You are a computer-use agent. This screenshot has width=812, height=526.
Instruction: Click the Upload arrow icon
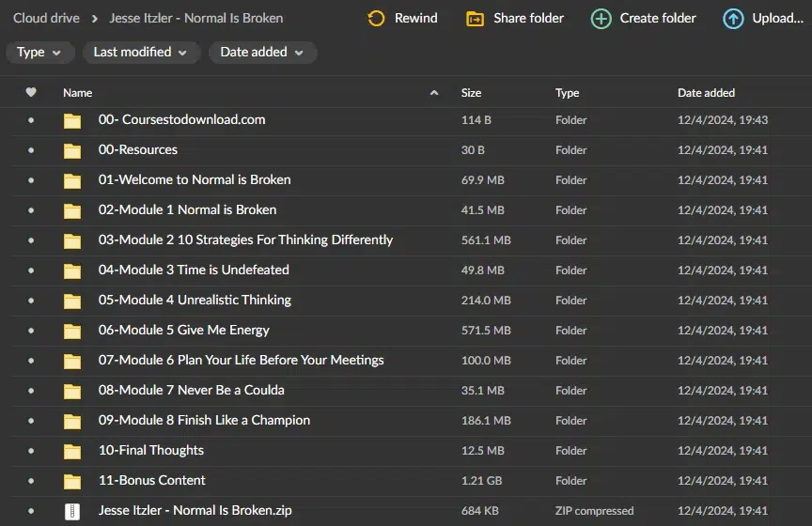tap(733, 19)
